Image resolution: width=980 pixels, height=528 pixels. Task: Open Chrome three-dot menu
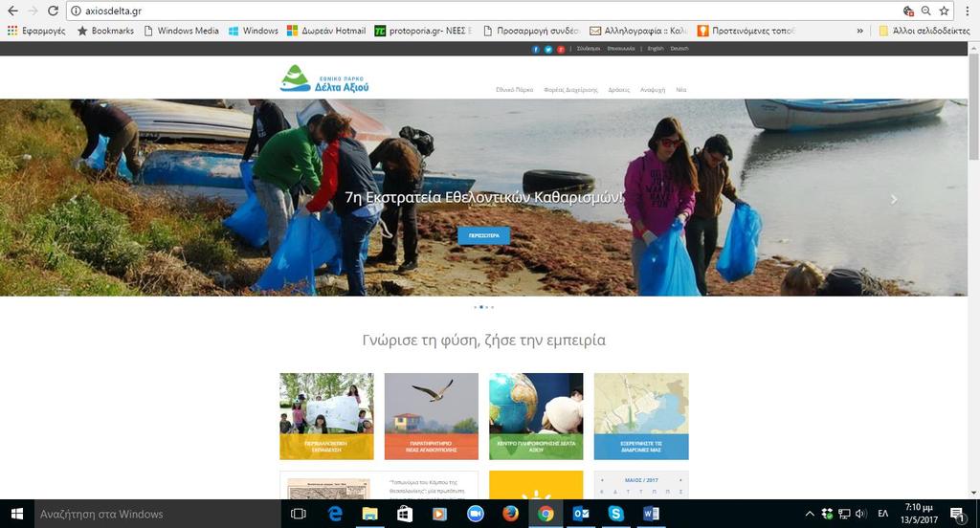click(967, 11)
